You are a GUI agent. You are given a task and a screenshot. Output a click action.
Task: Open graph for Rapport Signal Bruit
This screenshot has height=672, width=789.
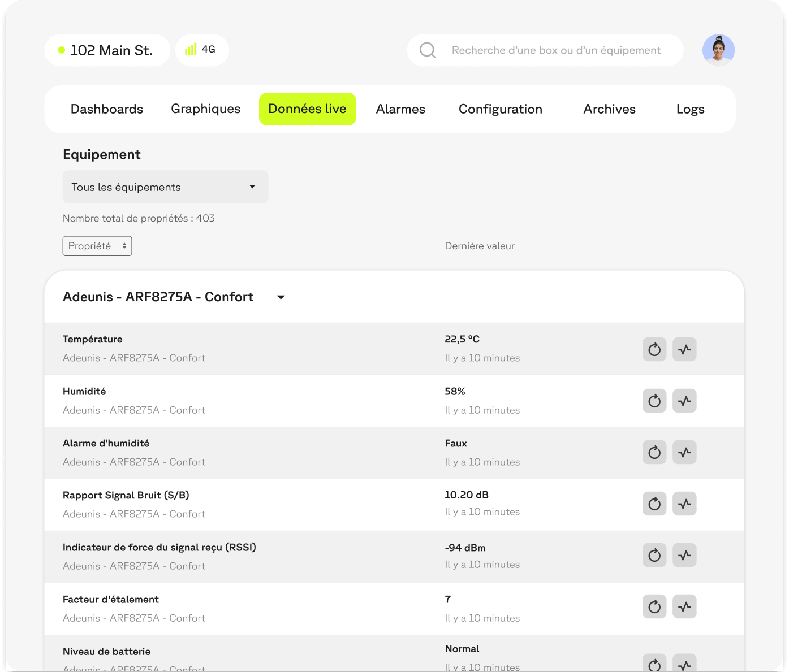[684, 504]
